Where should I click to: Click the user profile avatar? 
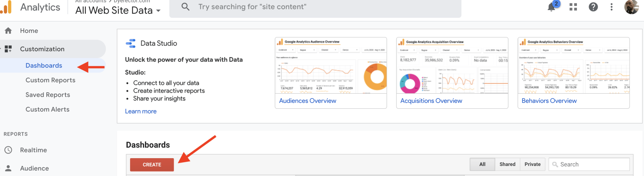point(631,7)
